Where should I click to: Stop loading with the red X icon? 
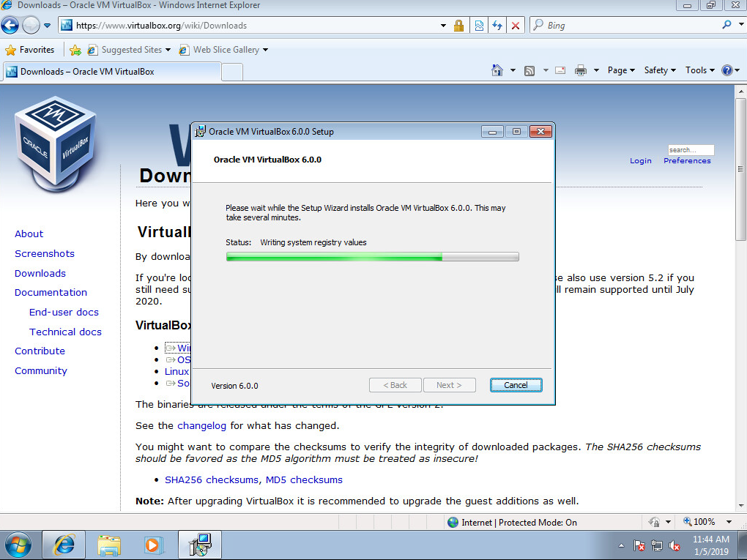click(516, 26)
